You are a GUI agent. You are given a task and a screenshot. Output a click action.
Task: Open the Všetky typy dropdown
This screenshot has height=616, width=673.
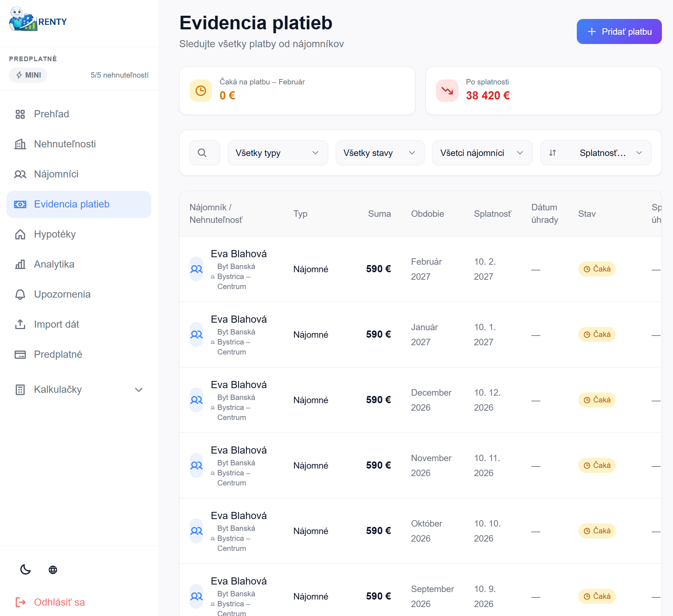(277, 153)
